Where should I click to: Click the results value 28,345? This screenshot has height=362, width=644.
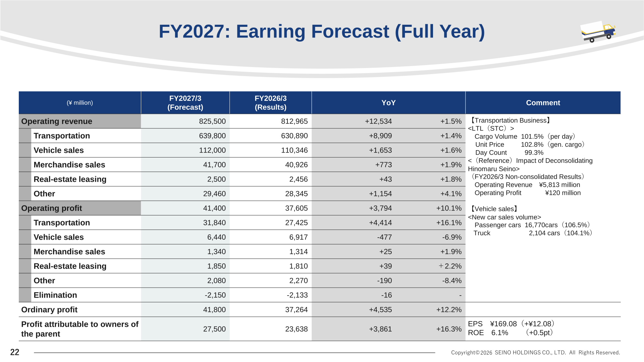coord(297,194)
